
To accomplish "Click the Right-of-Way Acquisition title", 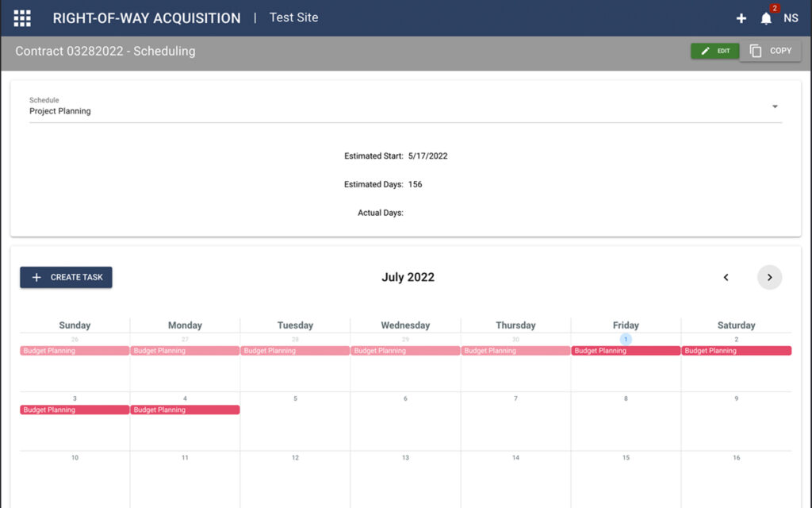I will [147, 18].
